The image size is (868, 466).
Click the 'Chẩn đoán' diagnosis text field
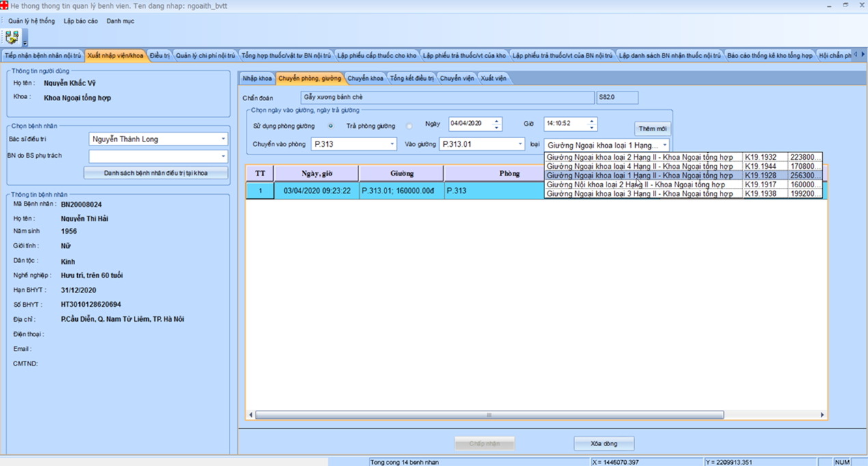[447, 98]
